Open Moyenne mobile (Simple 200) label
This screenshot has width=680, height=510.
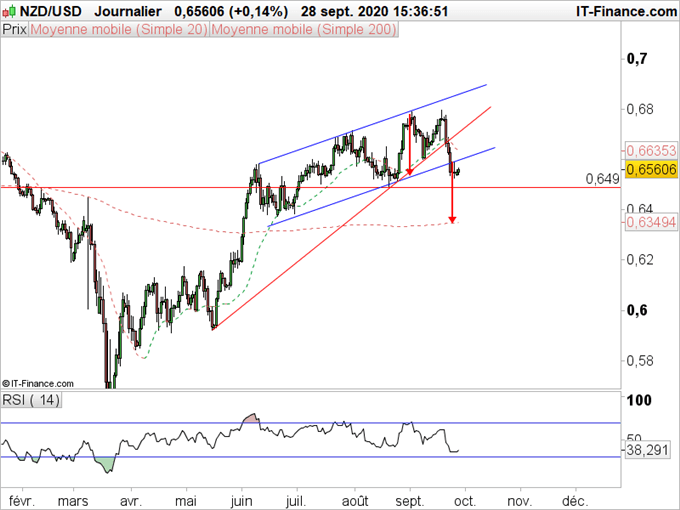coord(304,29)
